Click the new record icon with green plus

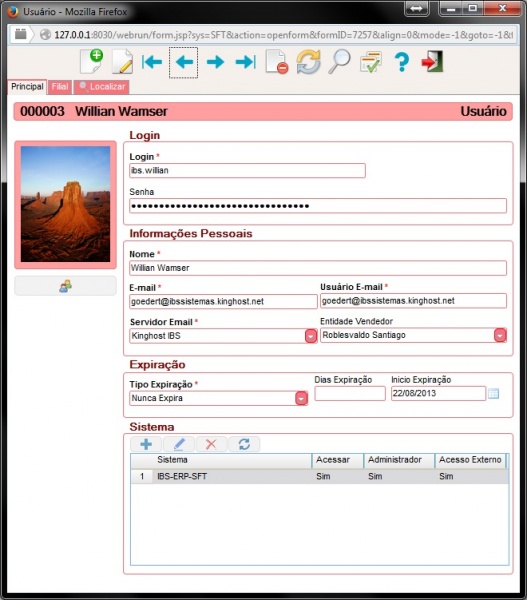coord(92,61)
